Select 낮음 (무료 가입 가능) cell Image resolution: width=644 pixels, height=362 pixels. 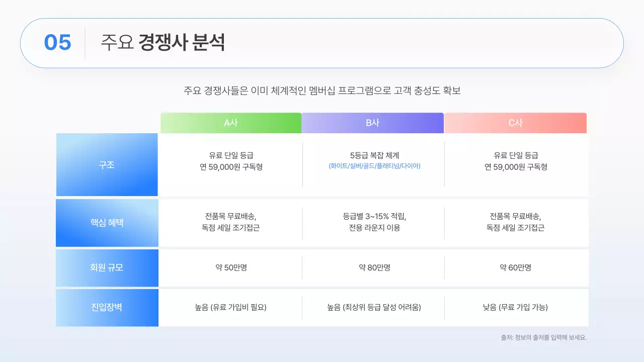pyautogui.click(x=515, y=307)
